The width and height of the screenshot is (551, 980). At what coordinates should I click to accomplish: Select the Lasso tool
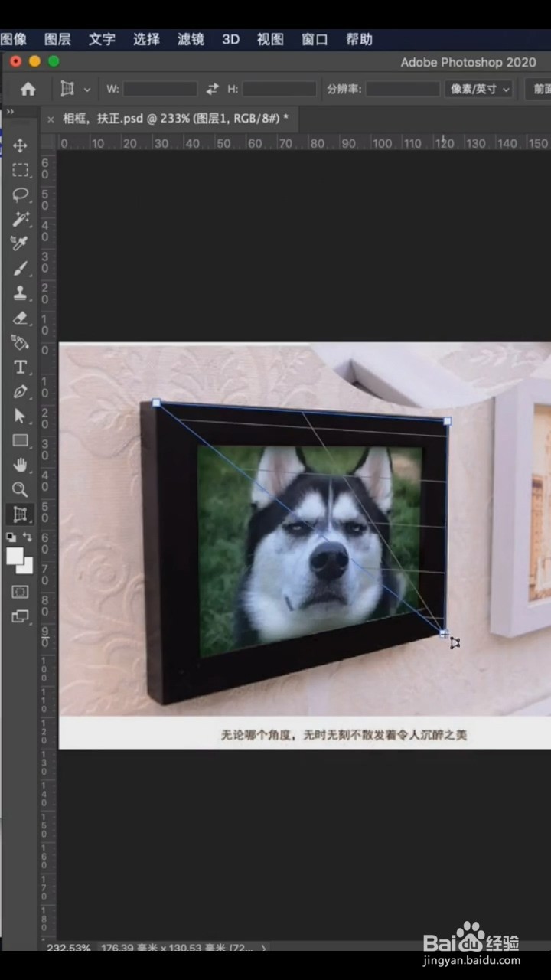point(21,194)
